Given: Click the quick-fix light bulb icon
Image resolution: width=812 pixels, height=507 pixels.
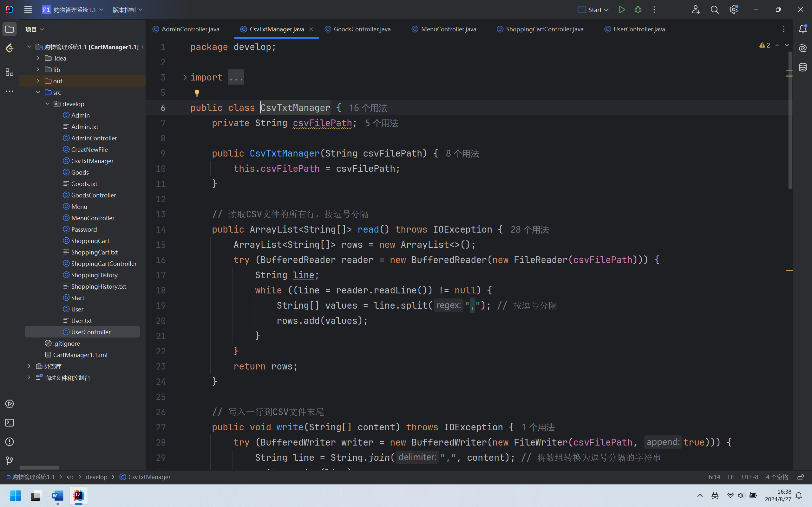Looking at the screenshot, I should (197, 93).
